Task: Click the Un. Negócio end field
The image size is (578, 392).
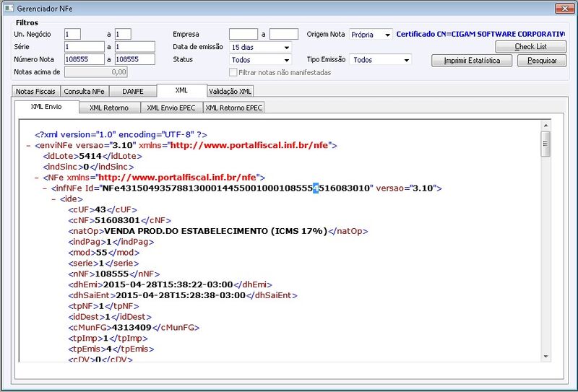Action: click(x=123, y=34)
